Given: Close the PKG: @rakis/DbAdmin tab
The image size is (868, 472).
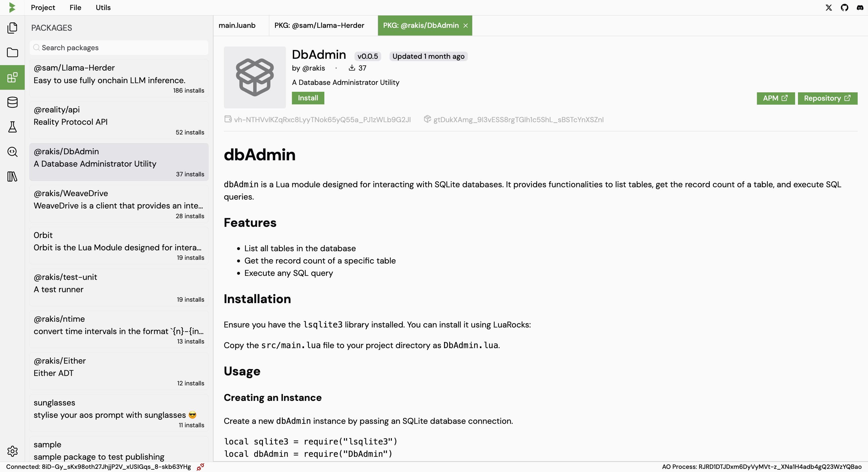Looking at the screenshot, I should pos(465,26).
